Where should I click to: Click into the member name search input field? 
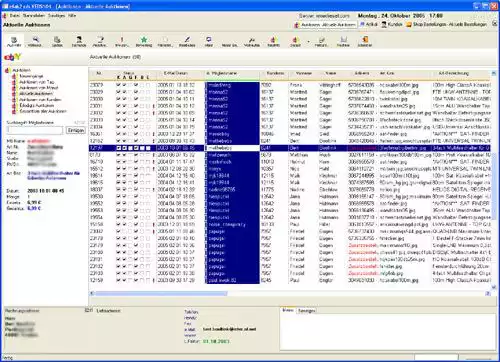pyautogui.click(x=35, y=130)
